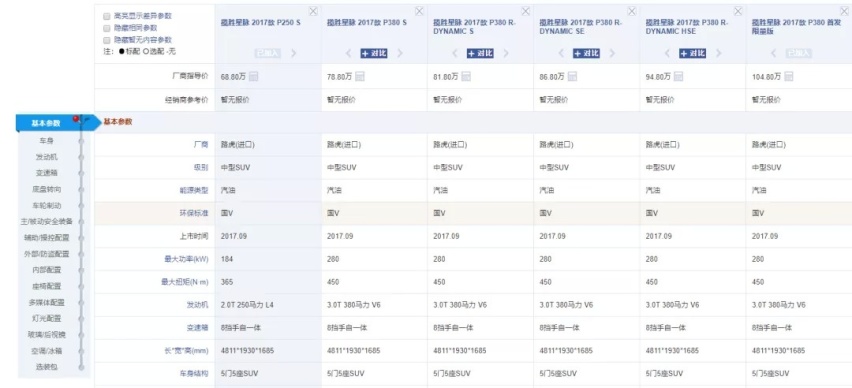The height and width of the screenshot is (388, 852).
Task: Click the 环保标准 parameter label
Action: [193, 214]
